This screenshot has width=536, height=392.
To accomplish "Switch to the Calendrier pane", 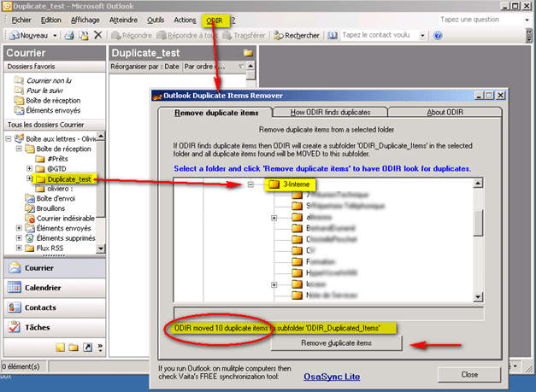I will pyautogui.click(x=55, y=288).
